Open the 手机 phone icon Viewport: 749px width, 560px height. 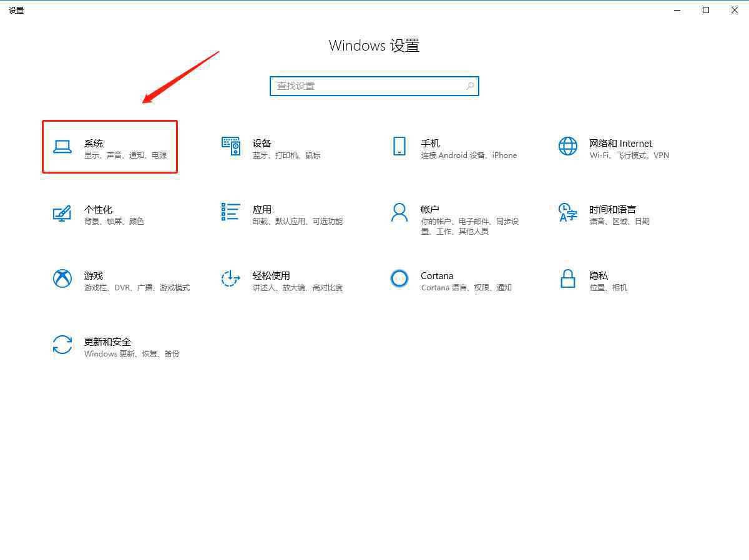(x=399, y=146)
